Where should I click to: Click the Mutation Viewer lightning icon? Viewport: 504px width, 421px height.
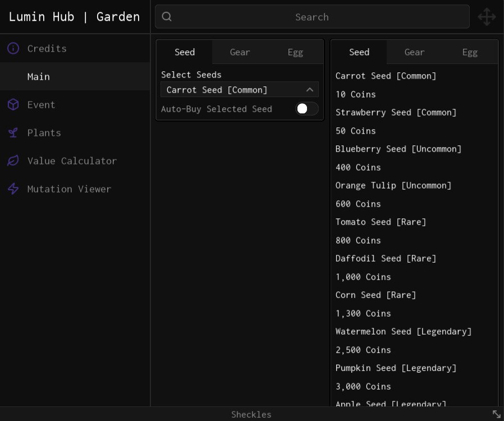(x=13, y=189)
